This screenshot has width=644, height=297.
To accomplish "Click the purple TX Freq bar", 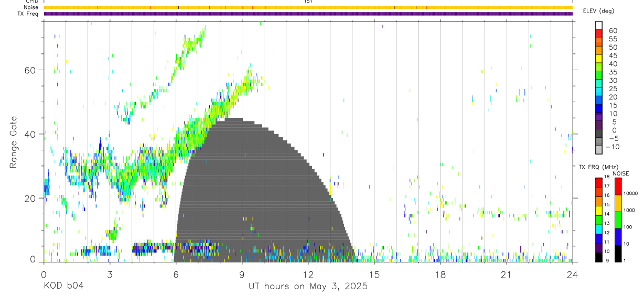I will click(x=308, y=14).
